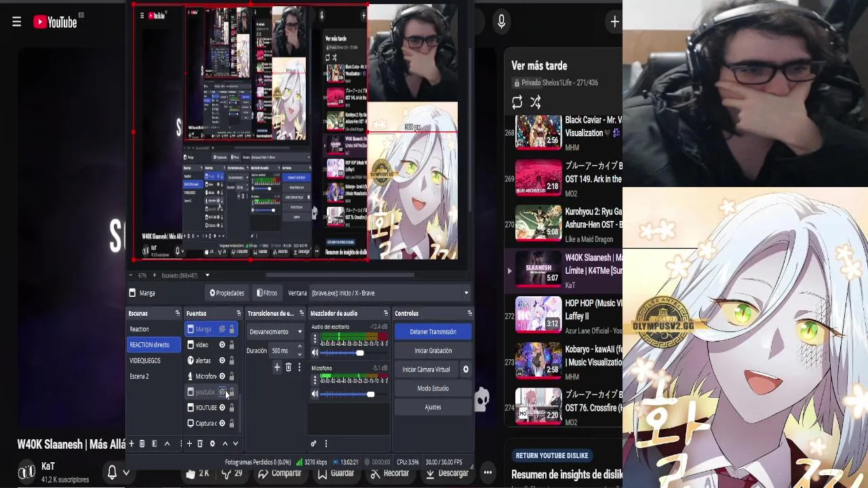Delete transition with trash icon
The height and width of the screenshot is (488, 868).
click(x=288, y=367)
